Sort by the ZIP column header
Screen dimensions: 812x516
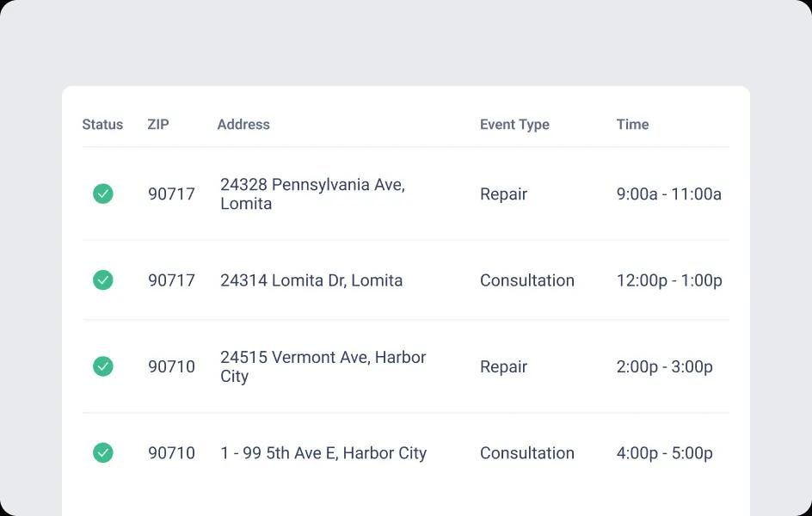pos(158,124)
